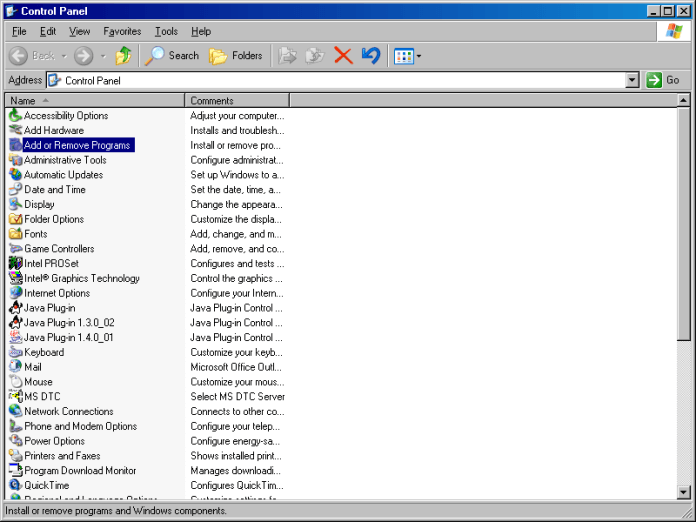Click the "Select MS DTC Server" comment
This screenshot has height=522, width=696.
tap(237, 396)
